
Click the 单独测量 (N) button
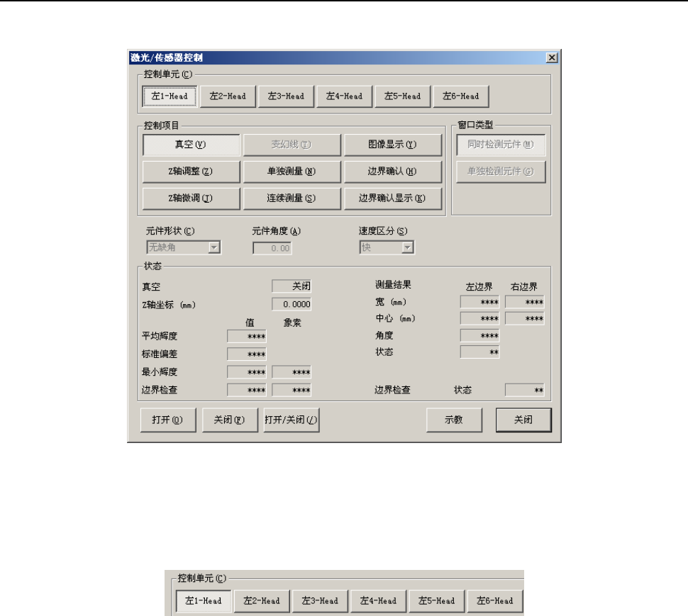pos(292,172)
